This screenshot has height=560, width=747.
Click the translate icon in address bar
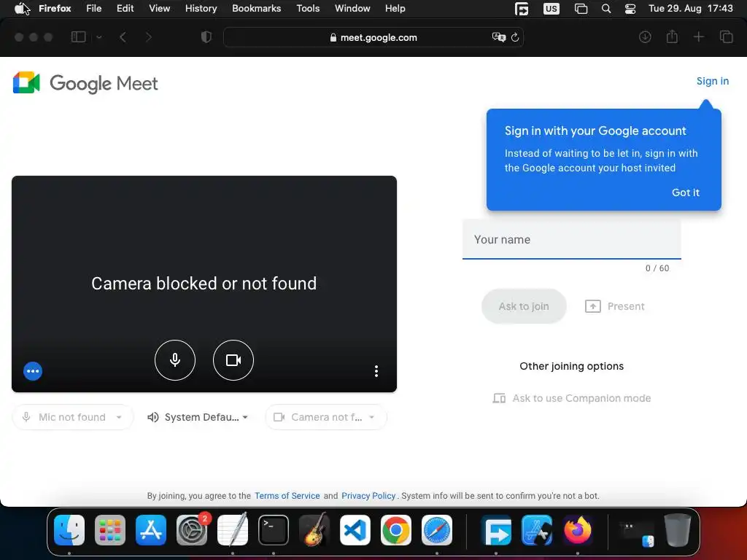coord(498,37)
